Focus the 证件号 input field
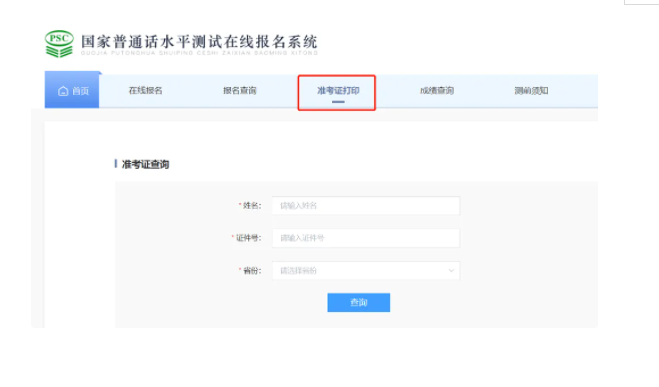 pos(366,238)
